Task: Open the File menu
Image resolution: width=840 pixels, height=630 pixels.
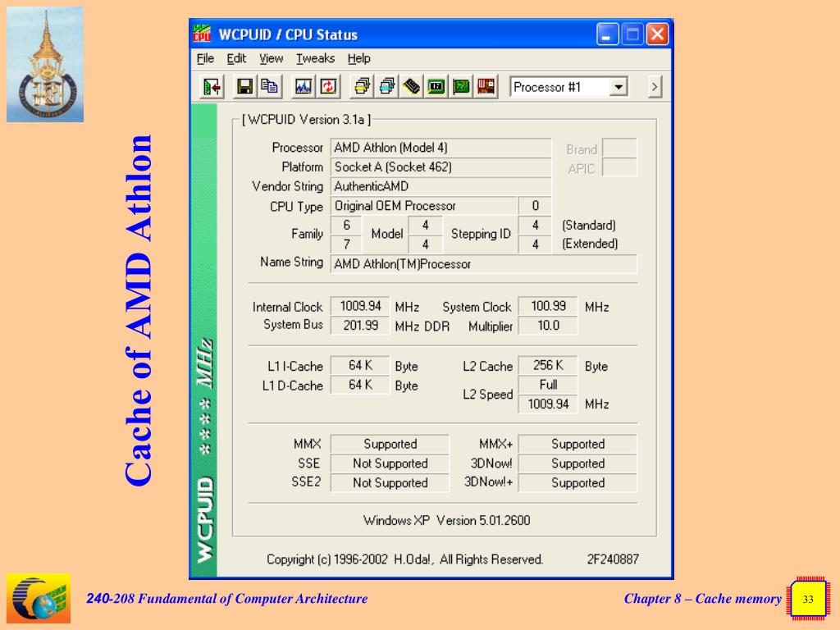Action: tap(205, 58)
